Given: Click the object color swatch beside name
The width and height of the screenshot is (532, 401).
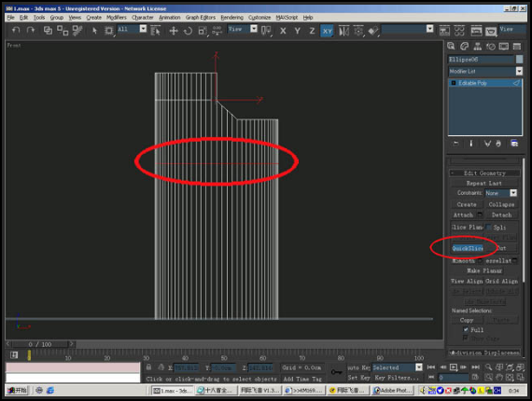Looking at the screenshot, I should [520, 60].
